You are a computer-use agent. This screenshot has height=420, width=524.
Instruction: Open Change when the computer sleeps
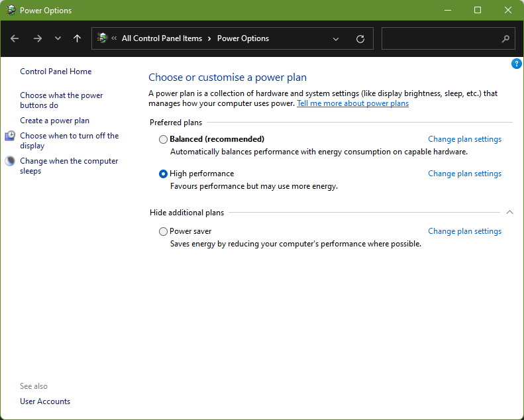(x=69, y=166)
